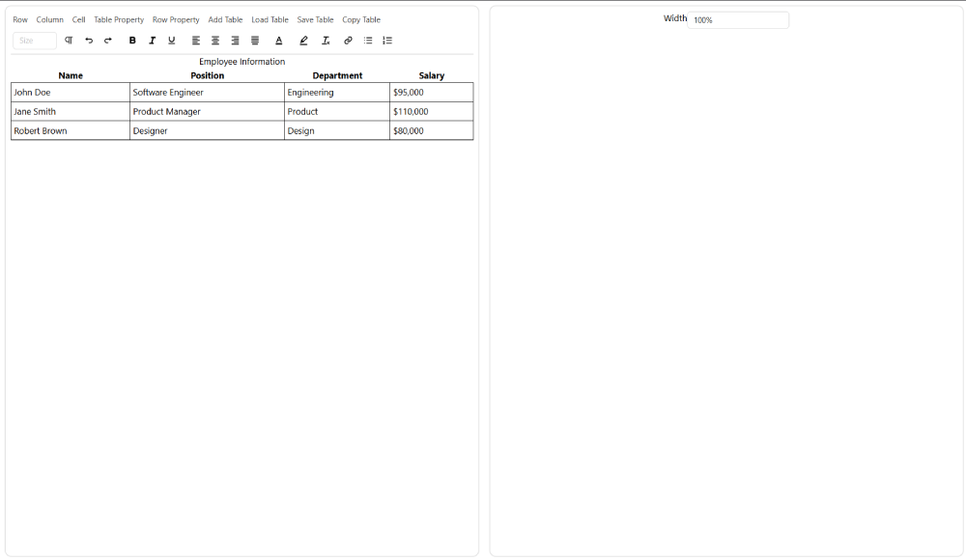
Task: Insert a hyperlink
Action: click(x=348, y=41)
